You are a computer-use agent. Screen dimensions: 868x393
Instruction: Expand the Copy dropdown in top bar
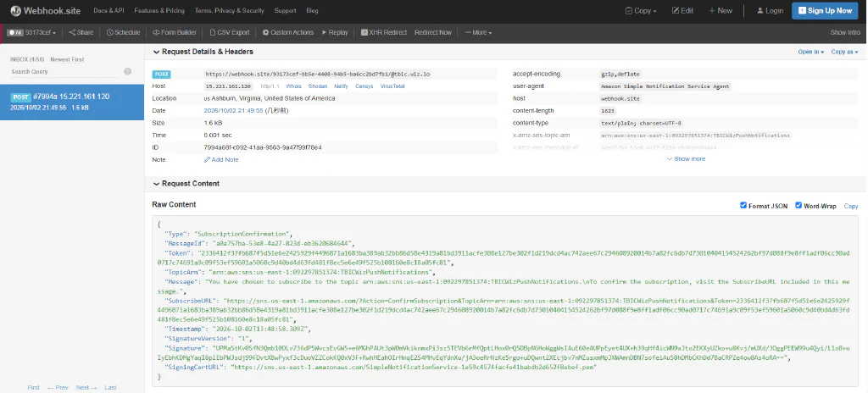(x=641, y=10)
